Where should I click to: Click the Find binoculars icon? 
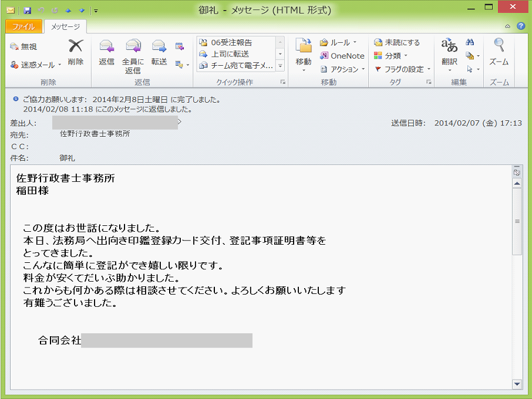470,43
